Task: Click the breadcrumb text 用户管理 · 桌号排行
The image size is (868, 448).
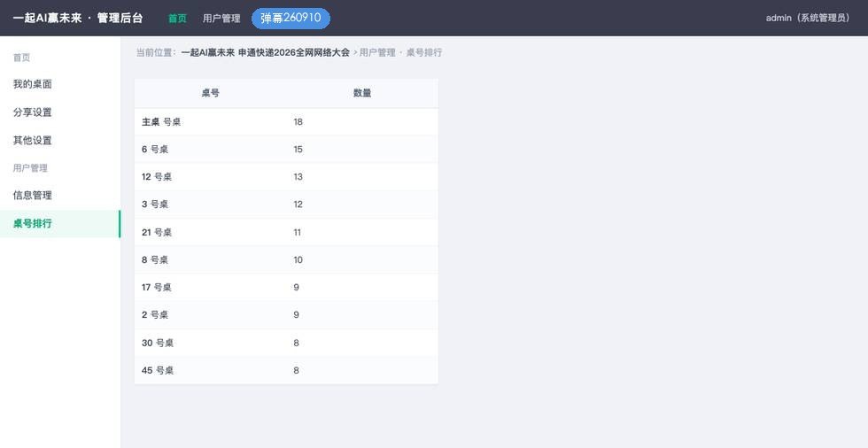Action: click(400, 52)
